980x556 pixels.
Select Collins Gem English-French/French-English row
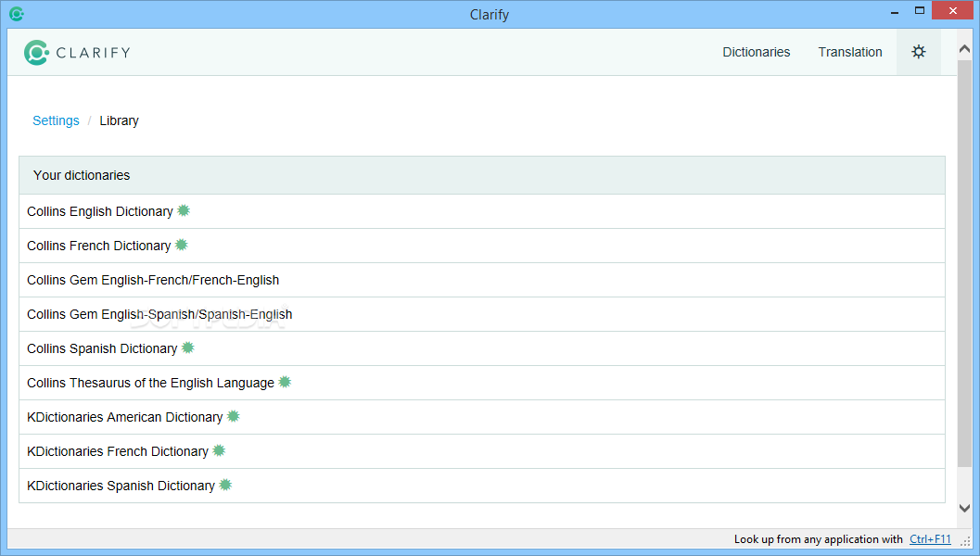[x=482, y=280]
